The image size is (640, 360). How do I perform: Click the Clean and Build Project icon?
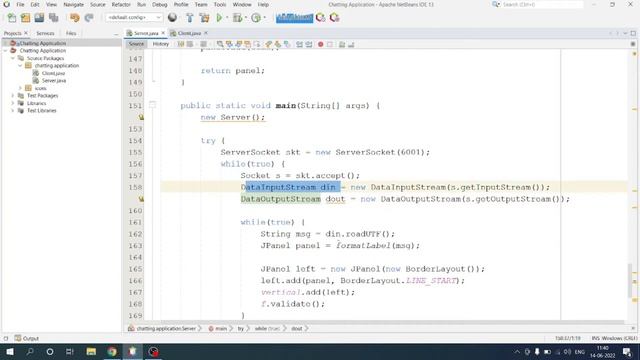tap(204, 18)
